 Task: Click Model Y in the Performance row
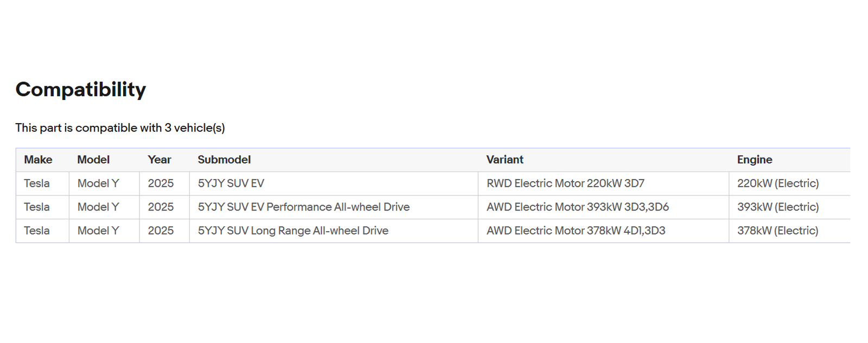click(x=98, y=207)
